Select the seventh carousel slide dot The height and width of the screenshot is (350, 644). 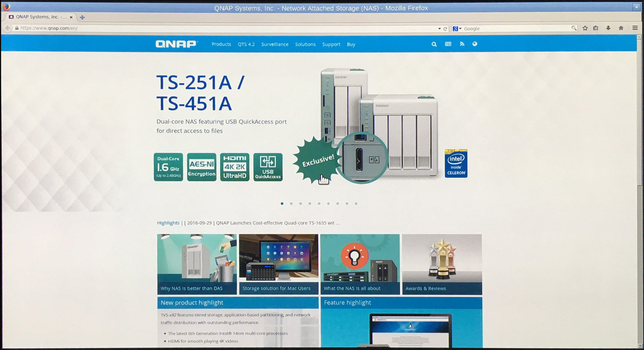pyautogui.click(x=337, y=203)
